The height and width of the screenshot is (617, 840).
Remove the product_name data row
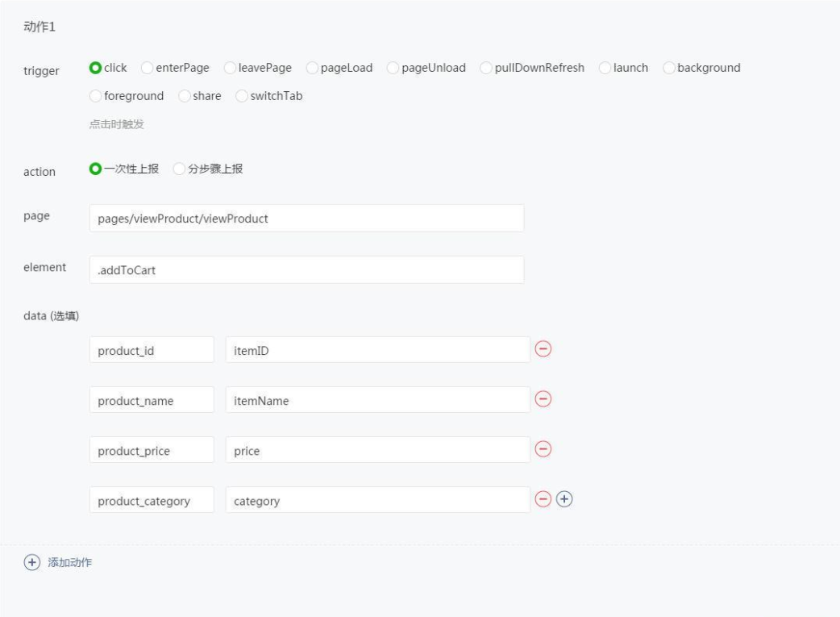(543, 399)
